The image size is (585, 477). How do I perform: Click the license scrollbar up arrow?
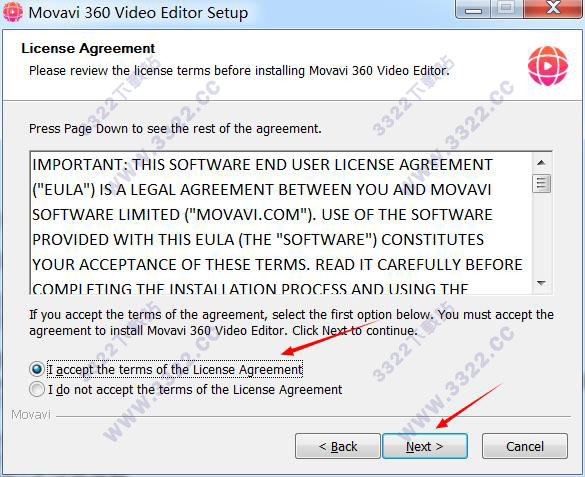(541, 163)
